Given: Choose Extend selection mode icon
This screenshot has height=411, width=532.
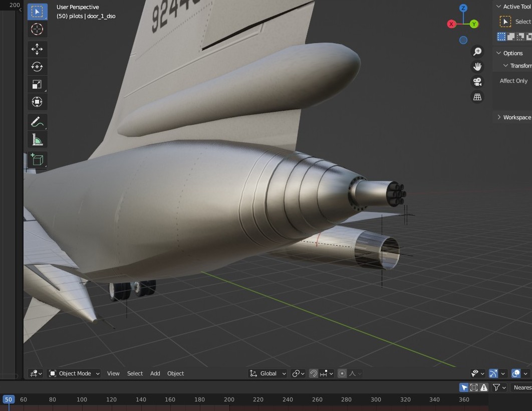Looking at the screenshot, I should pos(510,36).
